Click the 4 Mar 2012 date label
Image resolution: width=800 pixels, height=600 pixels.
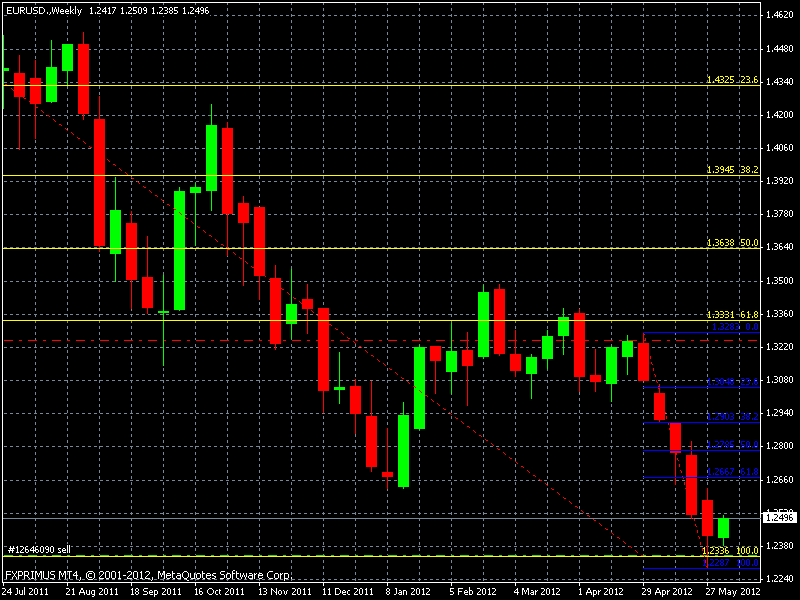pyautogui.click(x=537, y=591)
